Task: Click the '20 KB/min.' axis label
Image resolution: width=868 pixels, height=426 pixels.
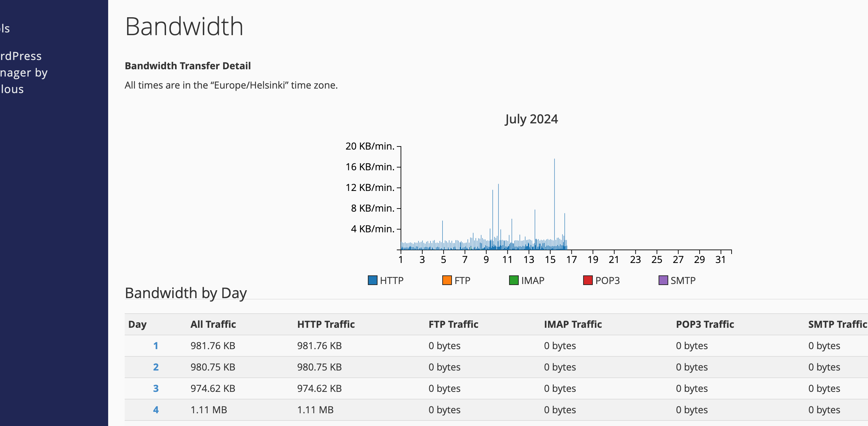Action: 370,146
